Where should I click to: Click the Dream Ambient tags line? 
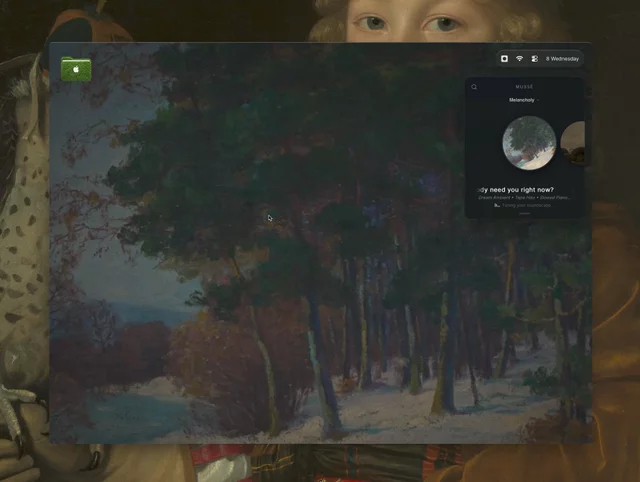(x=524, y=198)
